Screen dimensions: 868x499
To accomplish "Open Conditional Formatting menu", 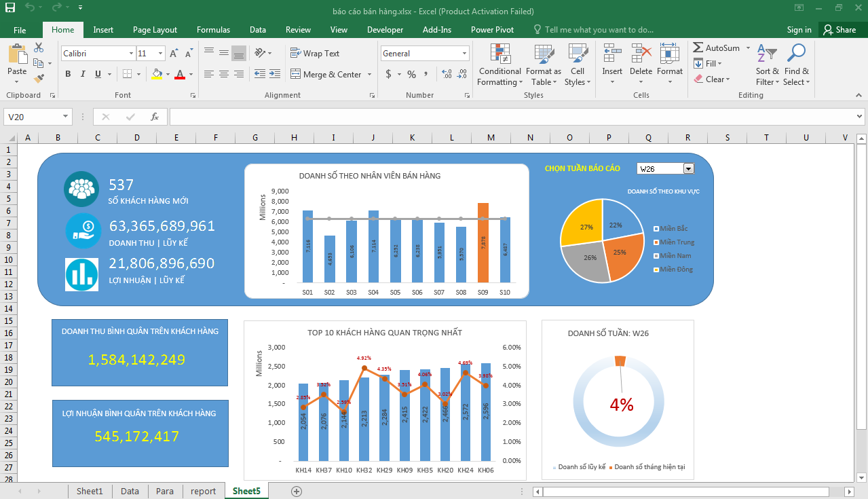I will [499, 65].
